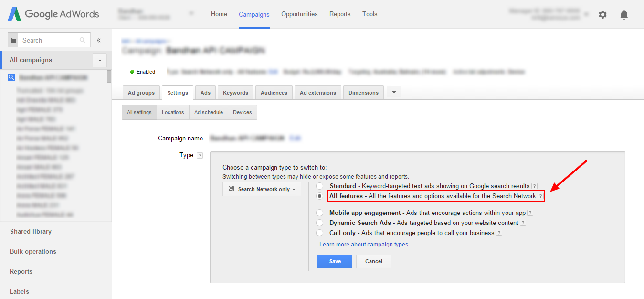Select Ad schedule sub-tab

209,112
